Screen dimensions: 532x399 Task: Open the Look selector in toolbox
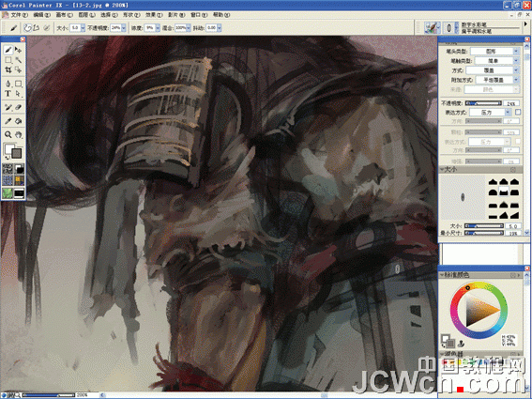point(8,193)
